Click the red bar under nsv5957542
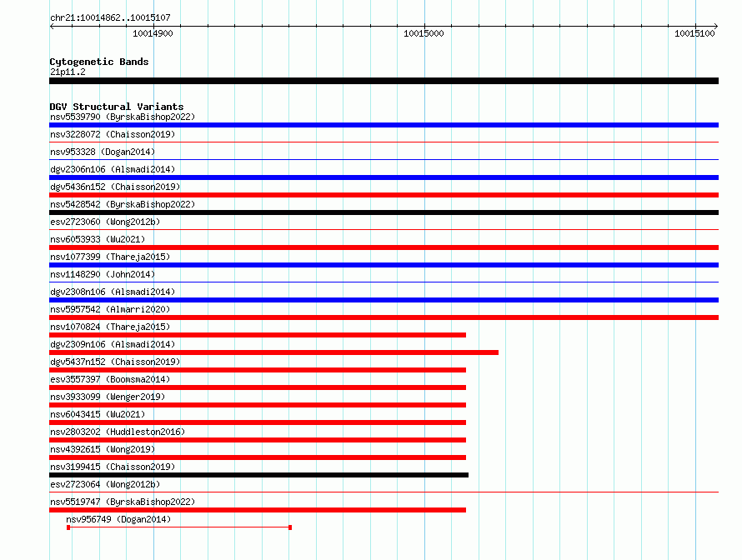Image resolution: width=742 pixels, height=560 pixels. (384, 317)
